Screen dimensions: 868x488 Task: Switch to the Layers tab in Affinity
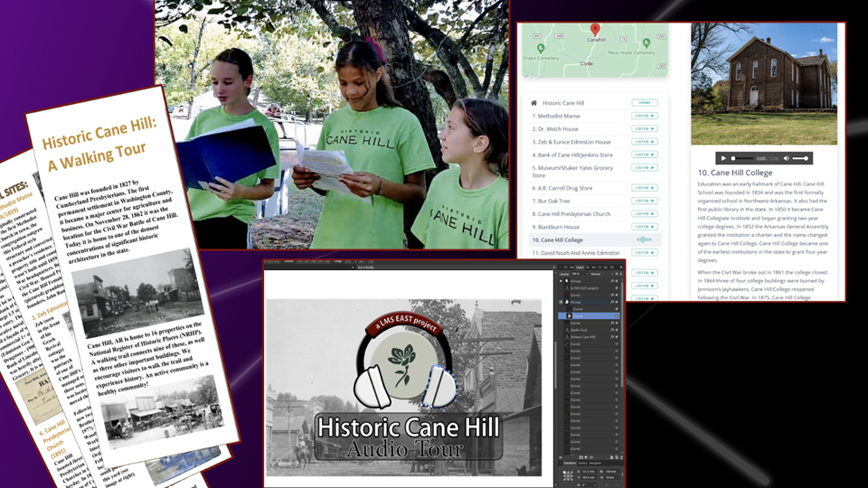pyautogui.click(x=580, y=267)
